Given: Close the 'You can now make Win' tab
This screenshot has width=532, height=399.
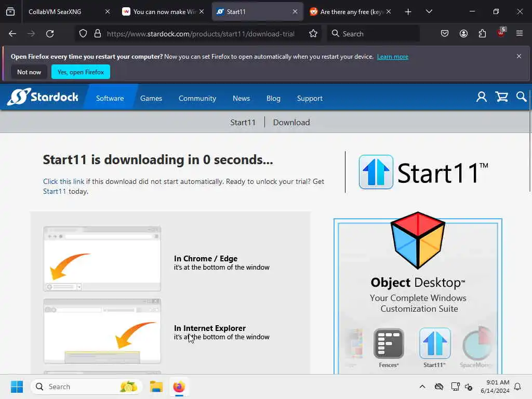Looking at the screenshot, I should pos(202,11).
